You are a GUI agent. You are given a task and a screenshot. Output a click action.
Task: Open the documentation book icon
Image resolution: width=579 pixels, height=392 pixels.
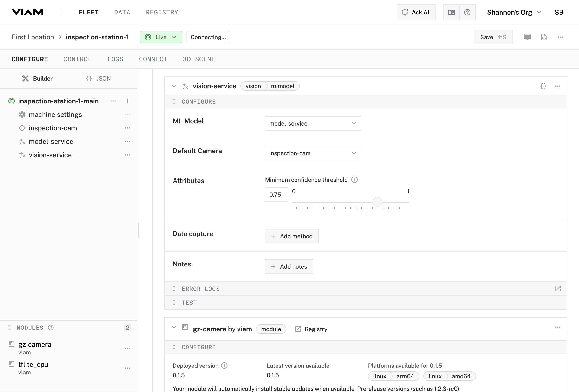point(451,12)
